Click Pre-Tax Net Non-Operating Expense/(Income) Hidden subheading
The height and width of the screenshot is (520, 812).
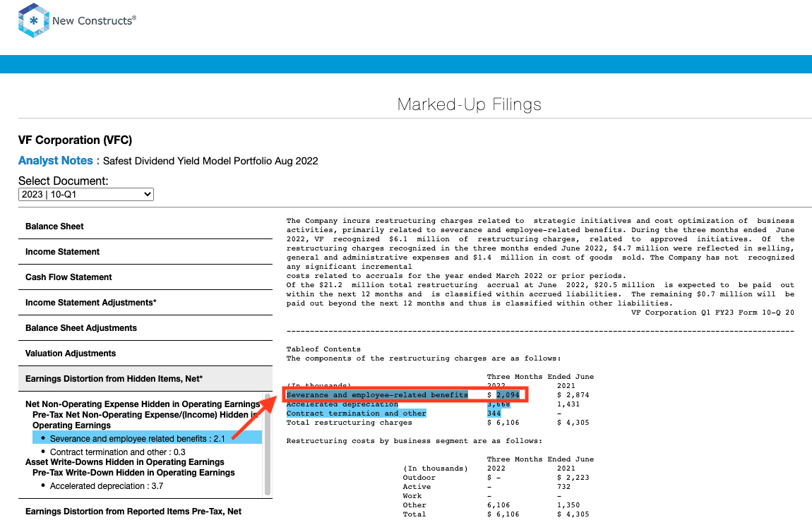145,420
